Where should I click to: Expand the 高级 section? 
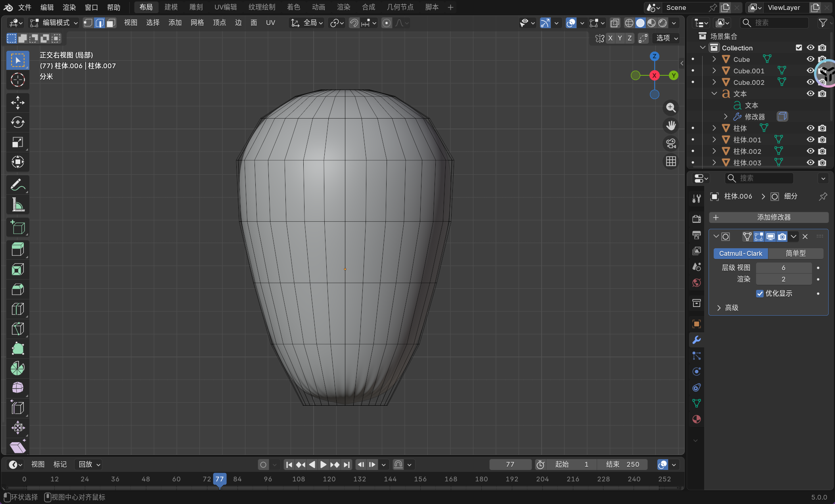coord(719,308)
